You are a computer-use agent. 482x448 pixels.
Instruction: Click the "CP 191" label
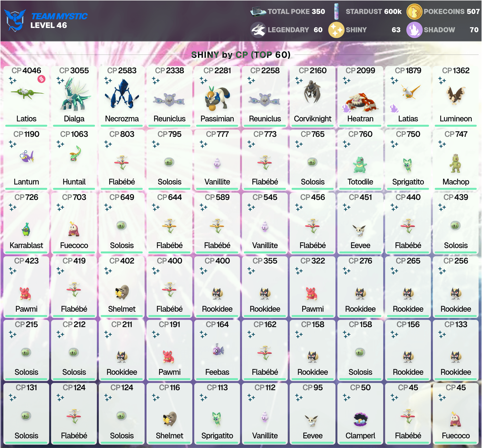(169, 324)
